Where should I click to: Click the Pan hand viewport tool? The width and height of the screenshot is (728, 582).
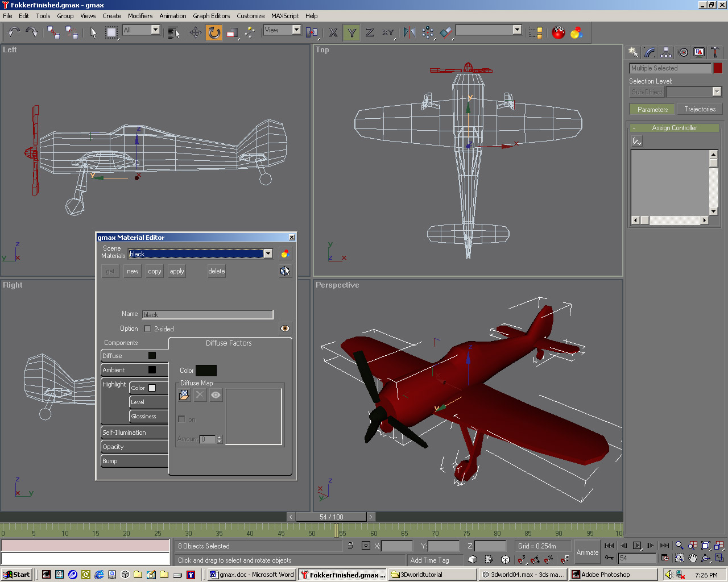pos(693,558)
